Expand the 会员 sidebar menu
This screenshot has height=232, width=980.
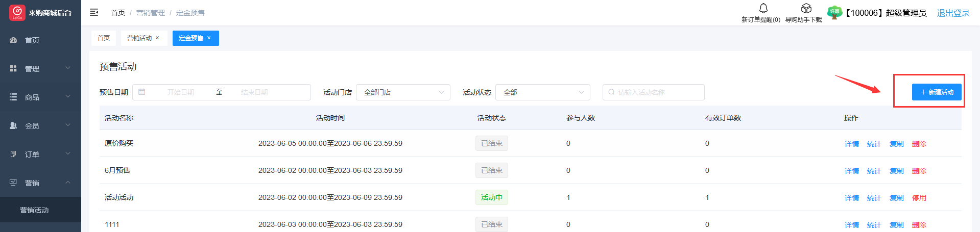(x=40, y=125)
